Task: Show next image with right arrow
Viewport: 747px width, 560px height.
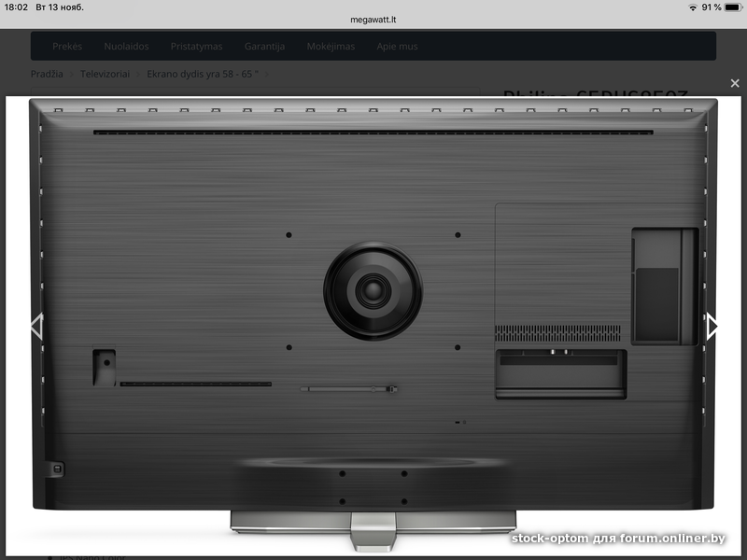Action: pyautogui.click(x=712, y=326)
